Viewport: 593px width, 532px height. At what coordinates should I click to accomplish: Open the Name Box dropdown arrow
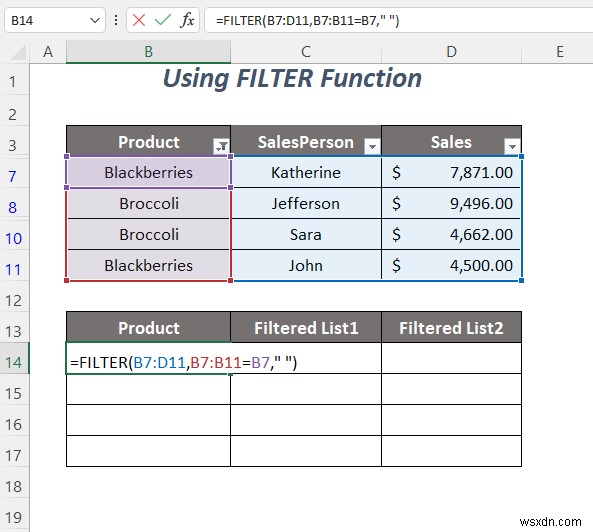point(95,20)
